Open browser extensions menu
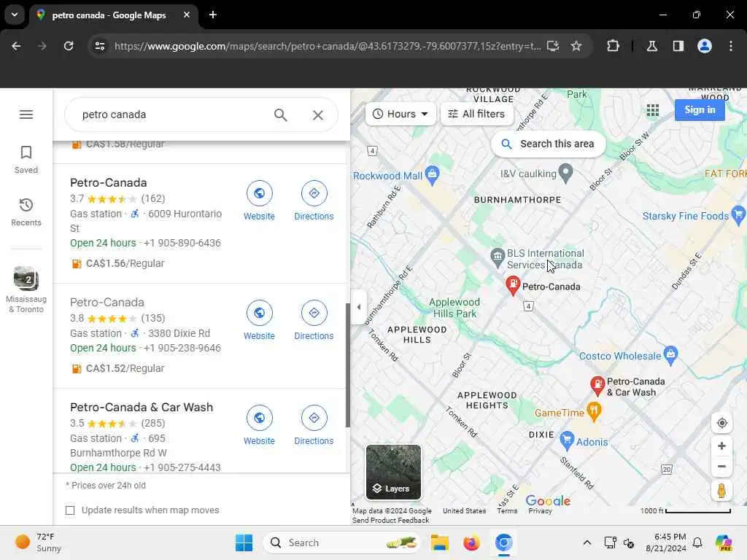Image resolution: width=747 pixels, height=560 pixels. point(613,46)
